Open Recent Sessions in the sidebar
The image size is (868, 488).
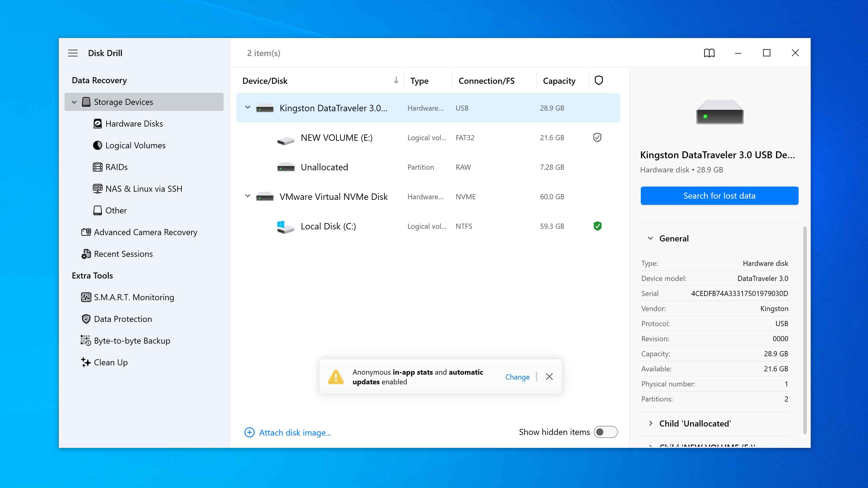tap(123, 254)
